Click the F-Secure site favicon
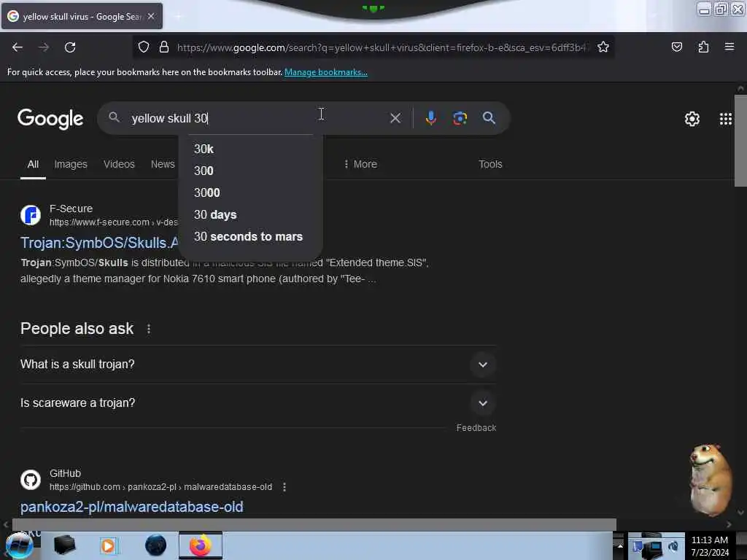The height and width of the screenshot is (560, 747). click(31, 215)
